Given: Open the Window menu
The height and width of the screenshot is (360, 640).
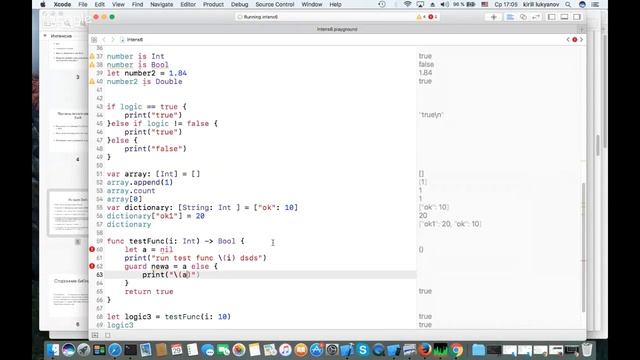Looking at the screenshot, I should coord(312,4).
